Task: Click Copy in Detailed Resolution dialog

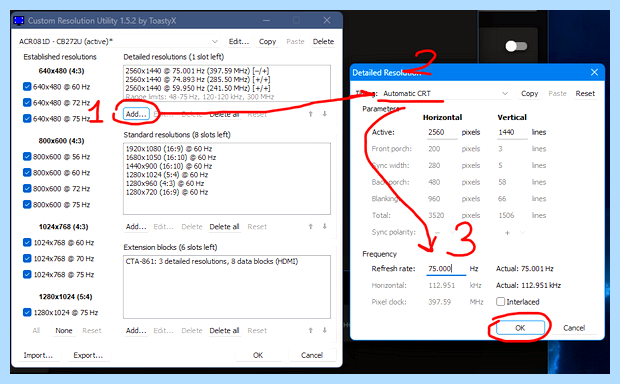Action: point(529,93)
